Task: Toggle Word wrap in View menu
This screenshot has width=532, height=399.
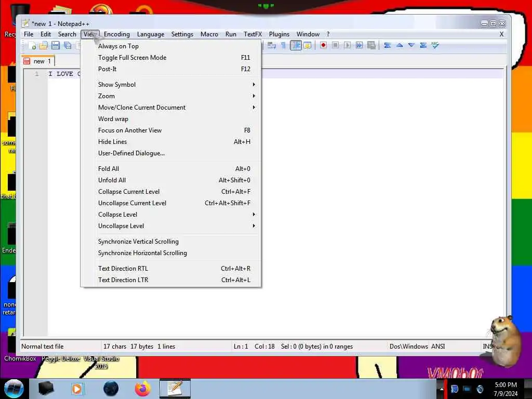Action: pos(171,119)
